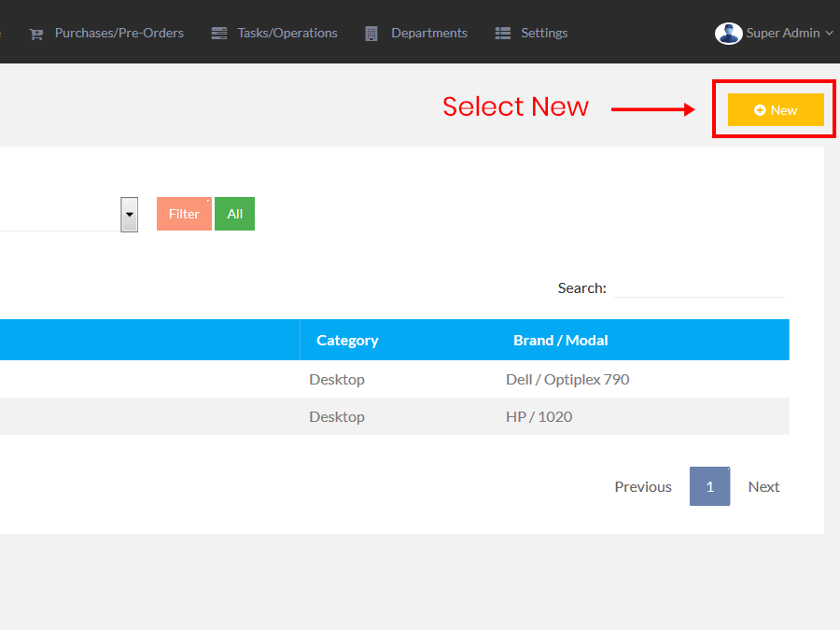
Task: Click the Super Admin avatar picture
Action: pos(728,34)
